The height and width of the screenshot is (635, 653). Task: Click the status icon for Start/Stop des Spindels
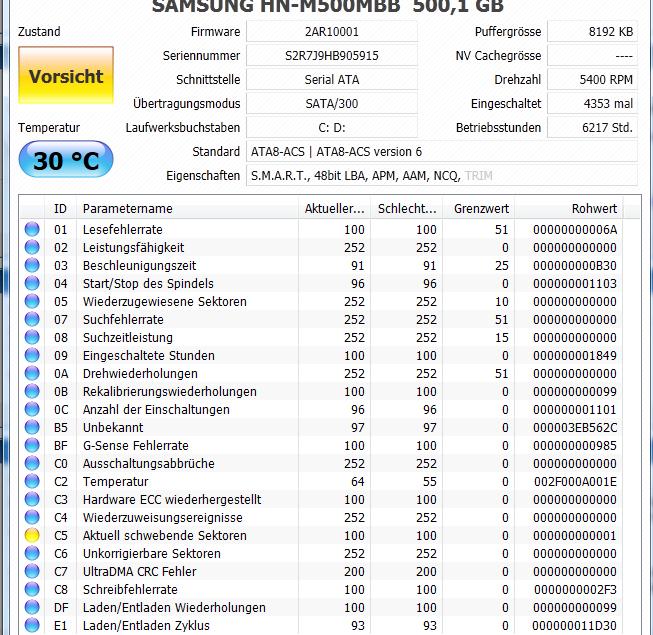pos(32,283)
